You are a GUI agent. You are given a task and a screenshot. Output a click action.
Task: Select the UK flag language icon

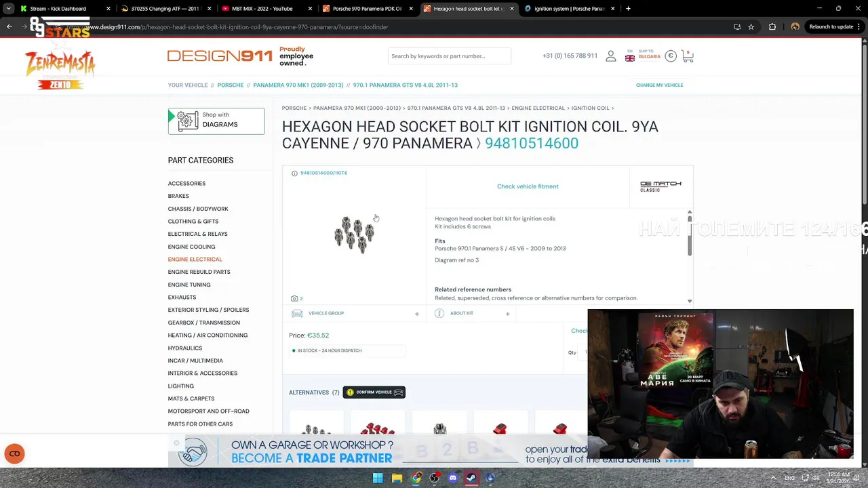pyautogui.click(x=630, y=58)
